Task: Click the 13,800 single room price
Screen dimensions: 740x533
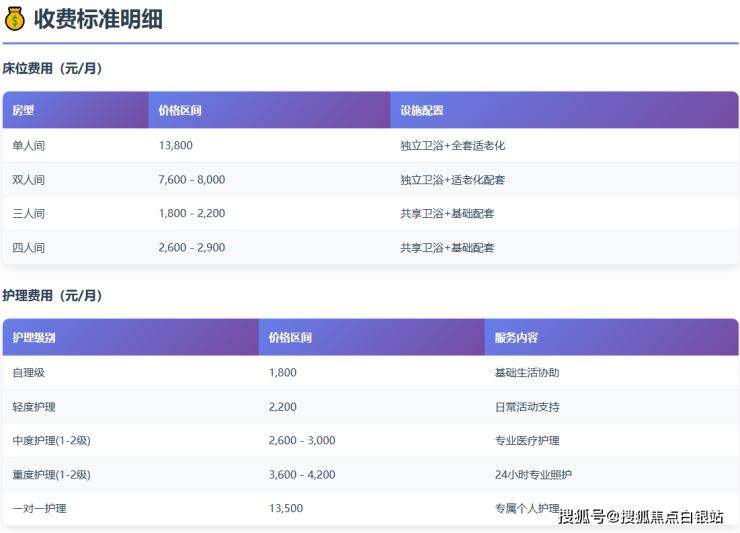Action: pos(175,146)
